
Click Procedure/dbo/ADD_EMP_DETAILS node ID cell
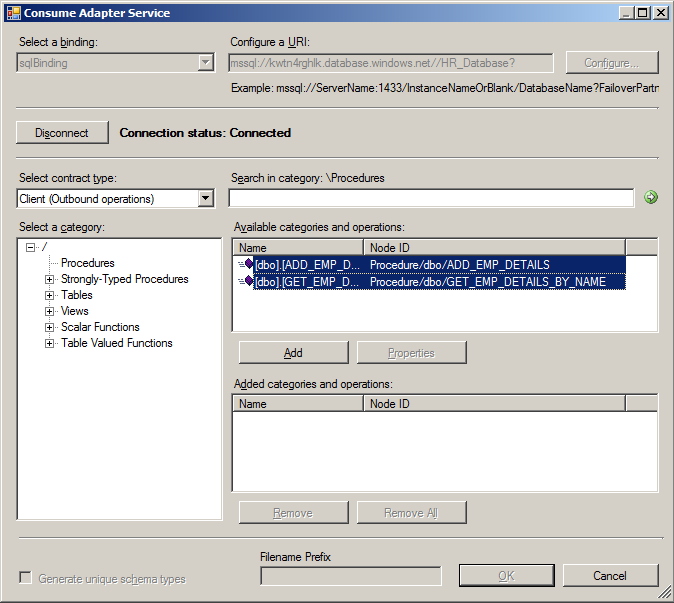tap(460, 265)
